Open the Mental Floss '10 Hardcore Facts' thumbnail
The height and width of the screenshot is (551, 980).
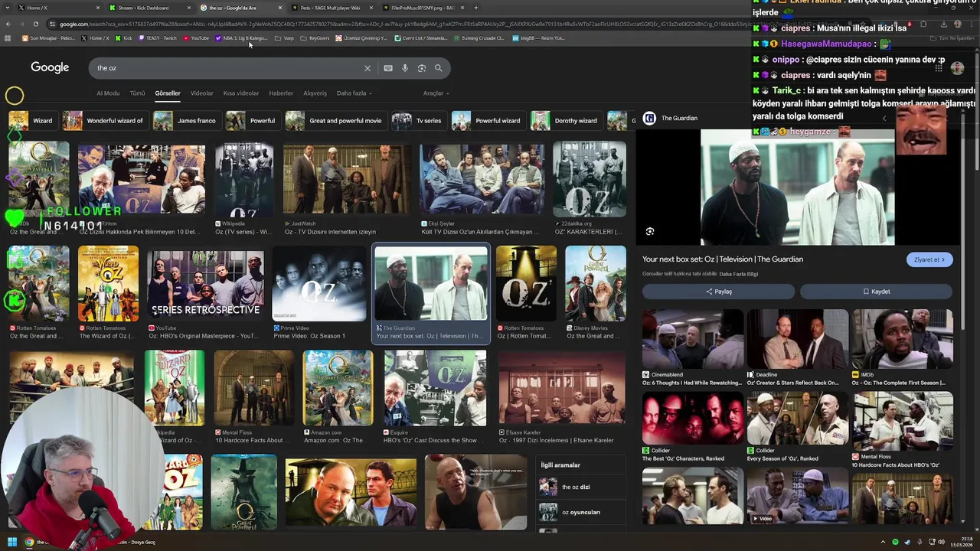point(253,388)
